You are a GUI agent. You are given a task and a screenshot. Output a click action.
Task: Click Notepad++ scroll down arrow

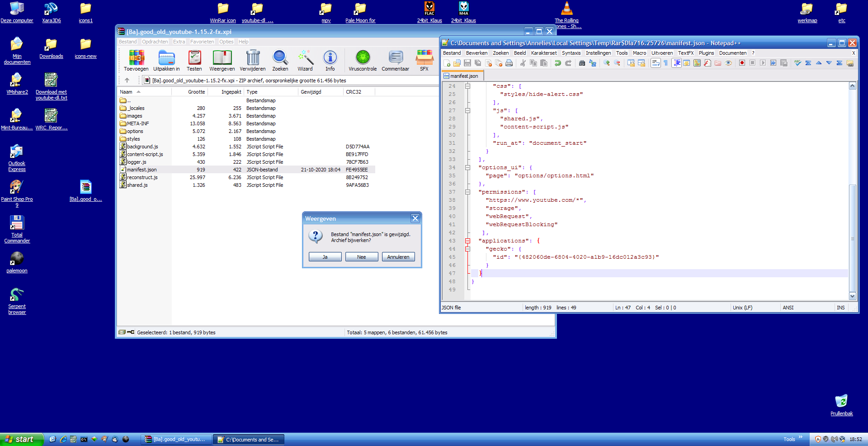point(852,296)
